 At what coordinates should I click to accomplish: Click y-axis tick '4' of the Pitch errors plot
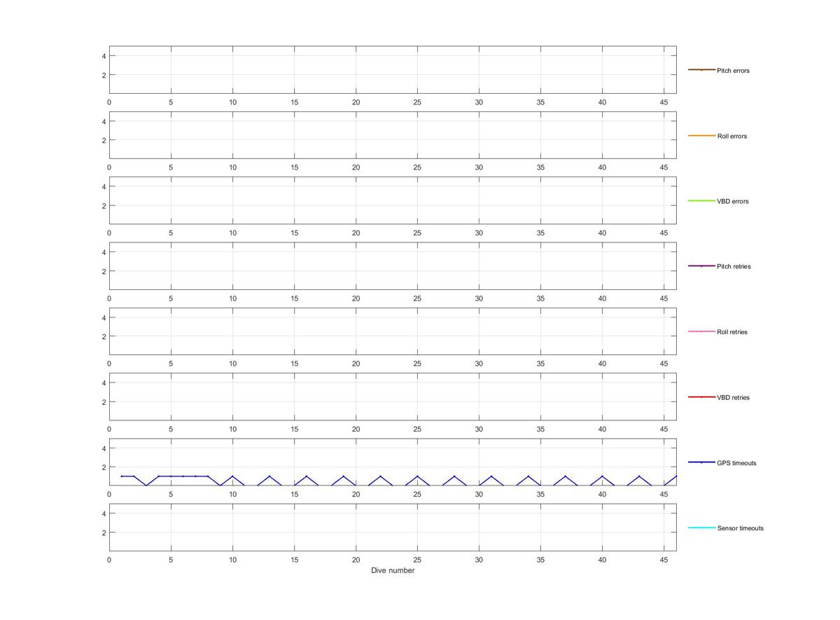(104, 56)
